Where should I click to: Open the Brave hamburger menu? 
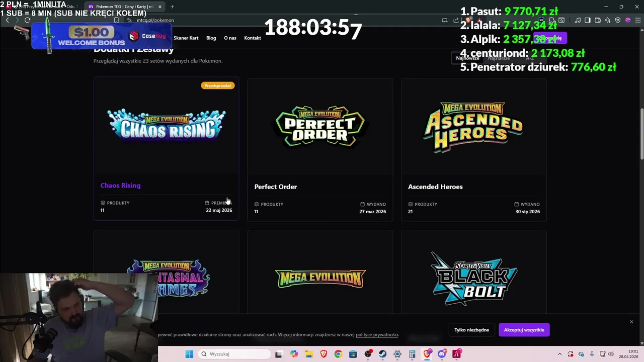[638, 20]
